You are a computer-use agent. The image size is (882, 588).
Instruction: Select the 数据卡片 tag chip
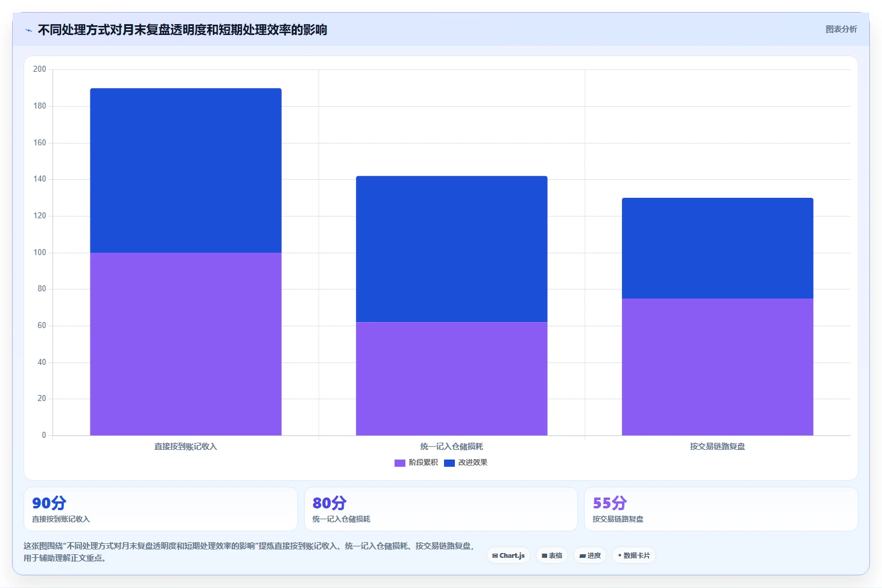coord(634,555)
